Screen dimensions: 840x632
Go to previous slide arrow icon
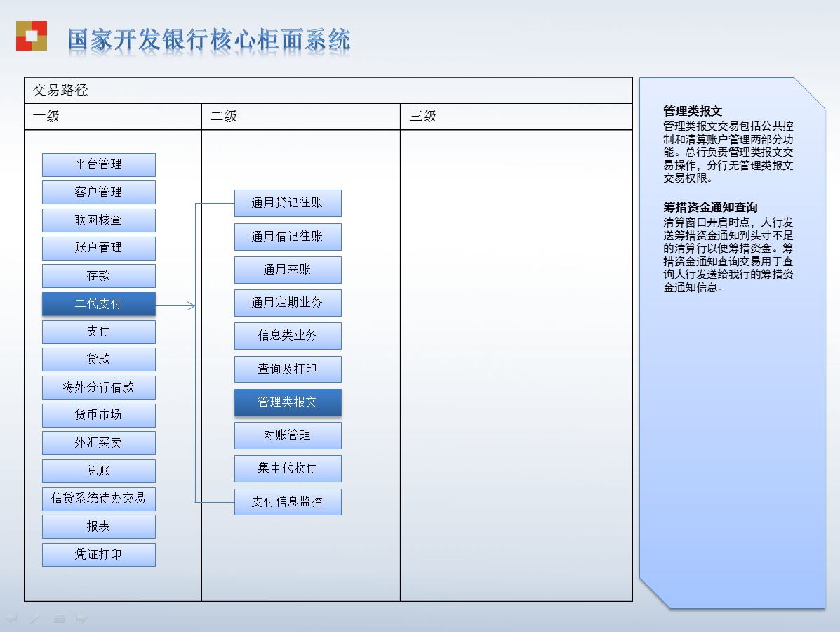(x=12, y=618)
